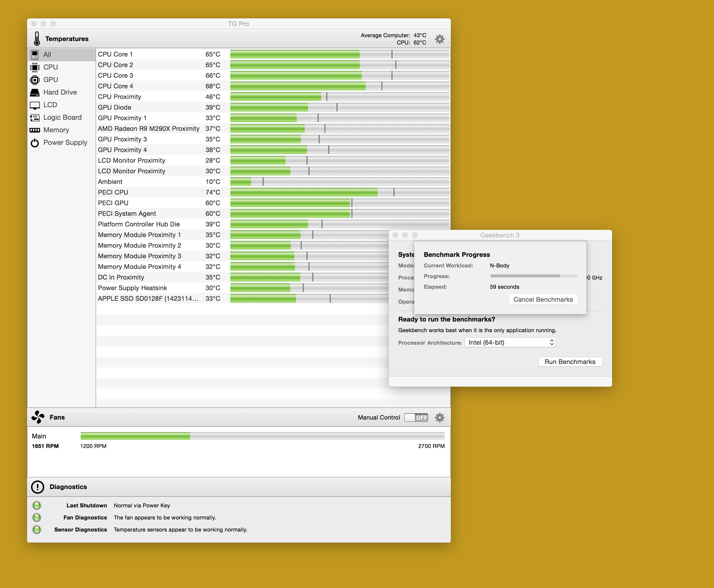This screenshot has width=714, height=588.
Task: Click AMD Radeon R9 M290X Proximity row
Action: 273,129
